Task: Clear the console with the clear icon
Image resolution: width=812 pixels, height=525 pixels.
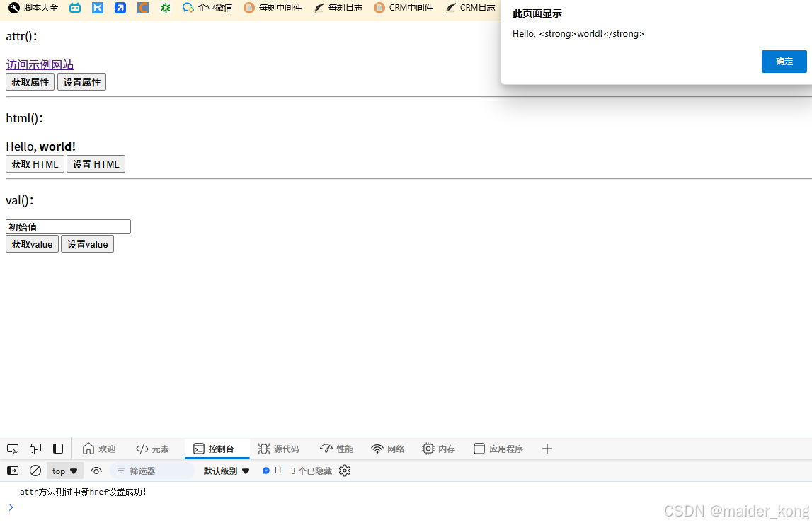Action: click(35, 471)
